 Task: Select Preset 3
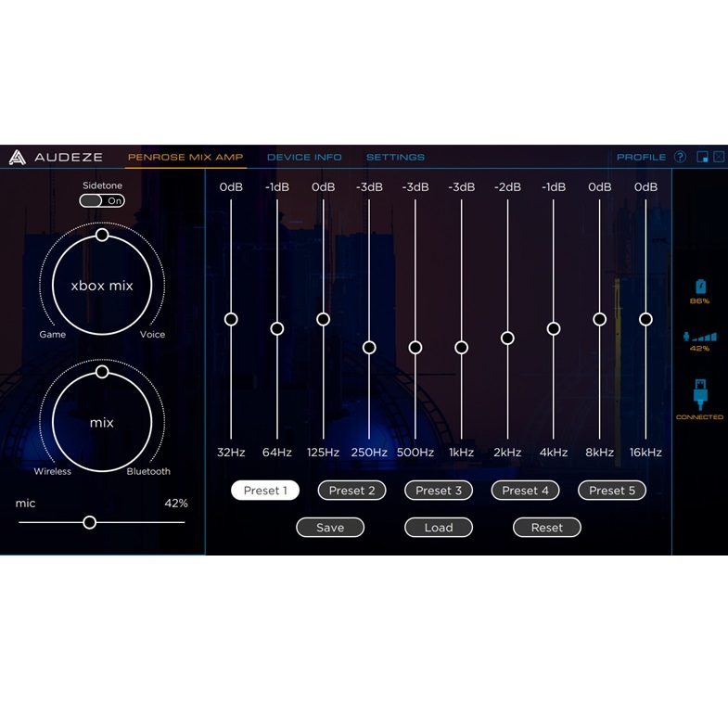pyautogui.click(x=439, y=491)
